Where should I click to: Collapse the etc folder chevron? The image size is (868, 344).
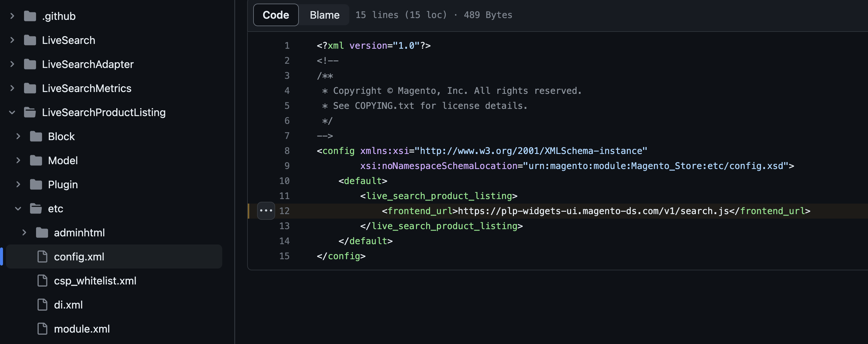pyautogui.click(x=18, y=209)
